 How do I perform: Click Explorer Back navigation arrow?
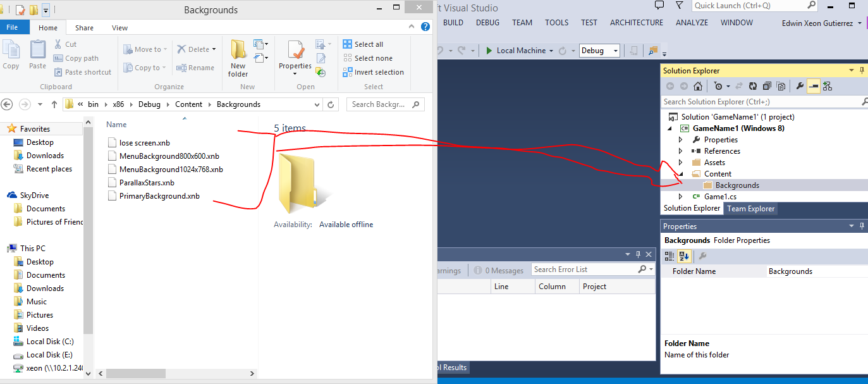coord(7,104)
